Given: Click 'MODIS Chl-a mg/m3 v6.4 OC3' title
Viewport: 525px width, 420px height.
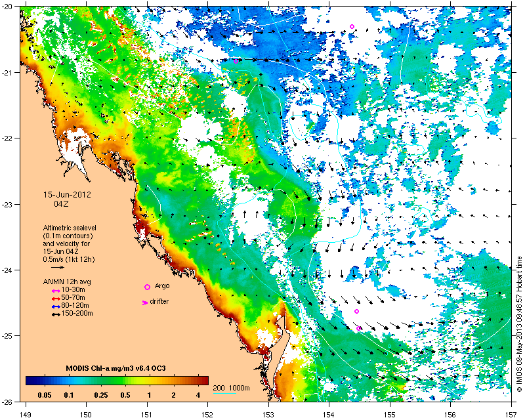Looking at the screenshot, I should [116, 368].
